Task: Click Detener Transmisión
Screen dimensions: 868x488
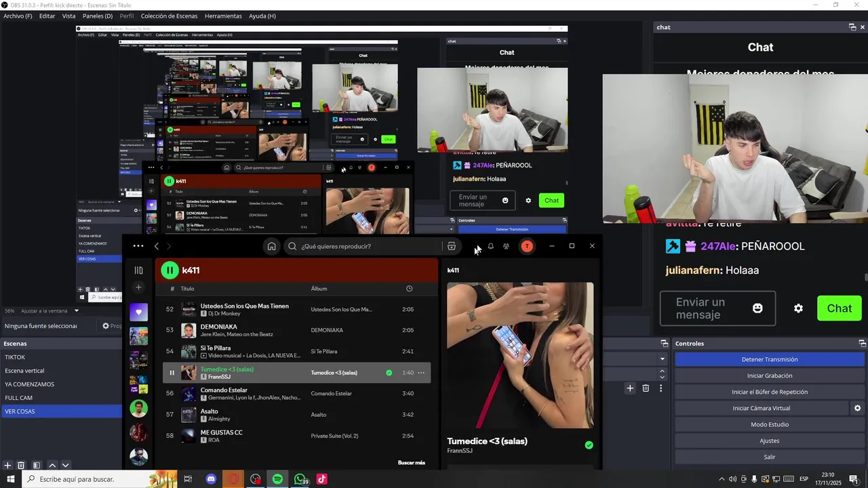Action: click(769, 359)
